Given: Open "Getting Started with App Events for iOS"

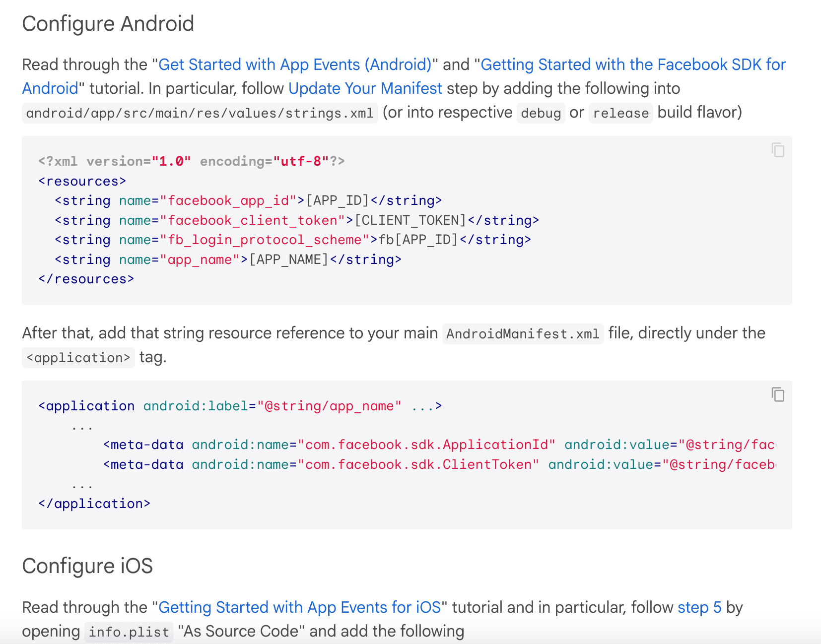Looking at the screenshot, I should (300, 607).
